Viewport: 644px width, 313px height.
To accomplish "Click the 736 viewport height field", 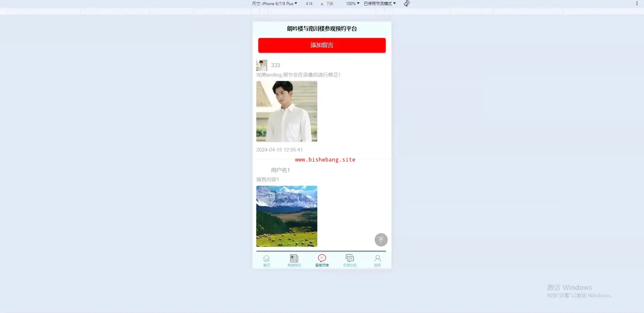I will pyautogui.click(x=330, y=4).
